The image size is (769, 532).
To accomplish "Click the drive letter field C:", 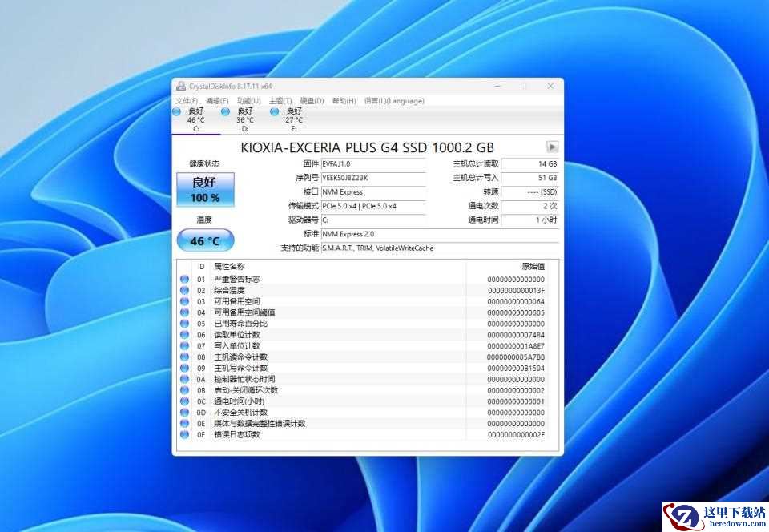I will [373, 220].
